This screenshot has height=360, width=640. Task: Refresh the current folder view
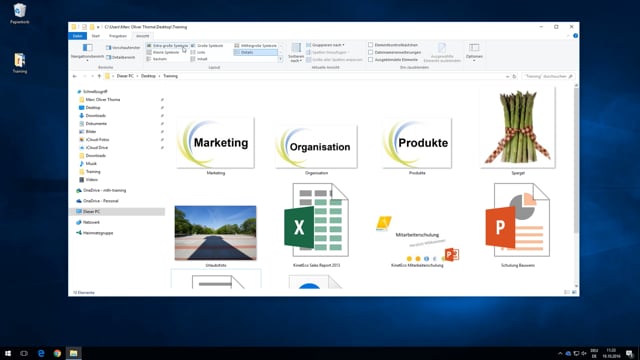tap(514, 76)
